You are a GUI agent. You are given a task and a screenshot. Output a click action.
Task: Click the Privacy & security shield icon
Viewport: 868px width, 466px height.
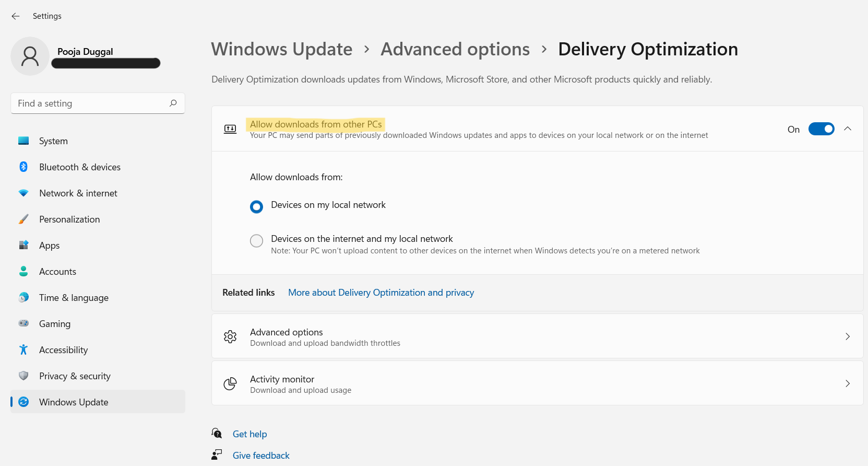tap(23, 376)
